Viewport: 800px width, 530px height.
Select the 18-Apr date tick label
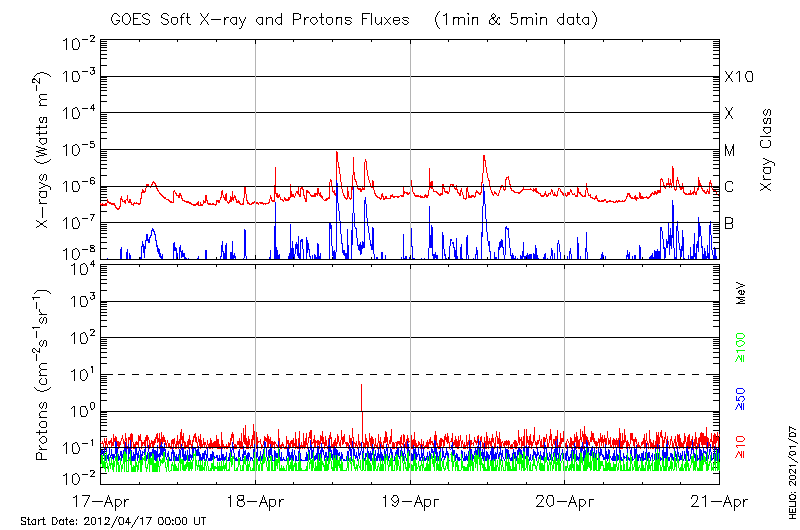[255, 500]
